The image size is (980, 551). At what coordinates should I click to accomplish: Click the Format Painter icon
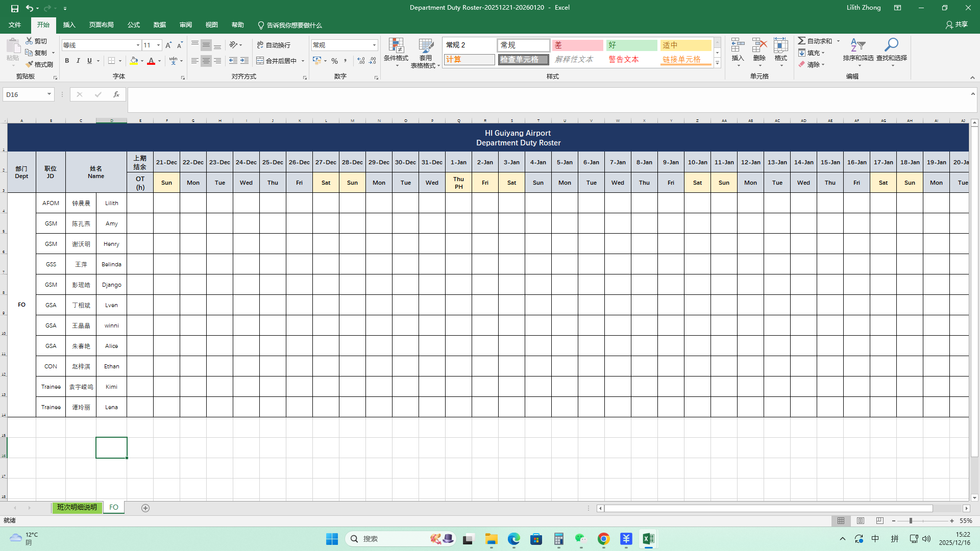[x=30, y=64]
